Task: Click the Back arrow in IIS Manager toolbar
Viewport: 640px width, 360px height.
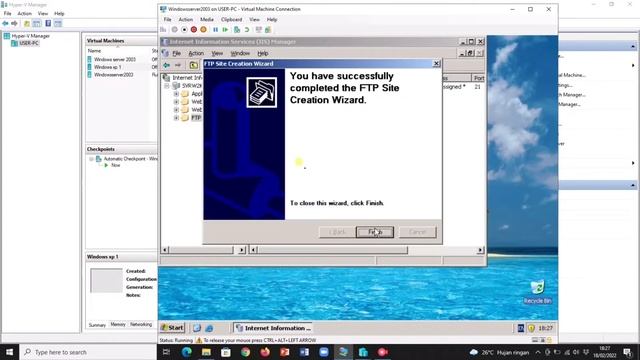Action: coord(167,65)
